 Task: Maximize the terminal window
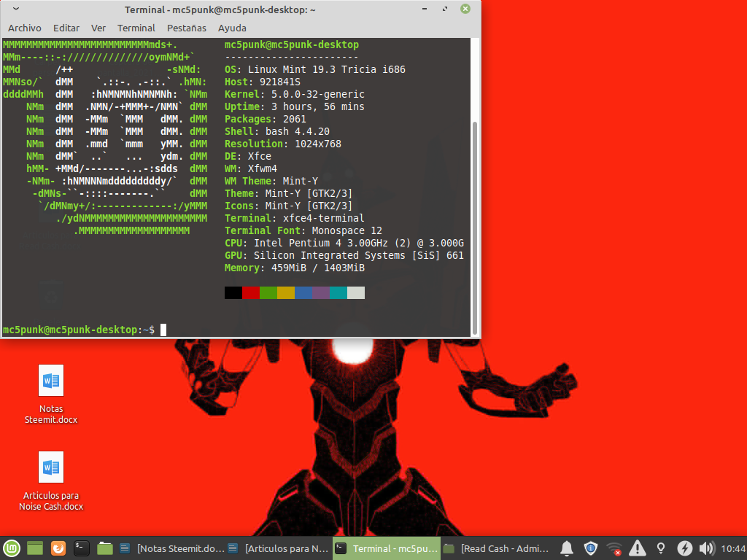pos(445,9)
